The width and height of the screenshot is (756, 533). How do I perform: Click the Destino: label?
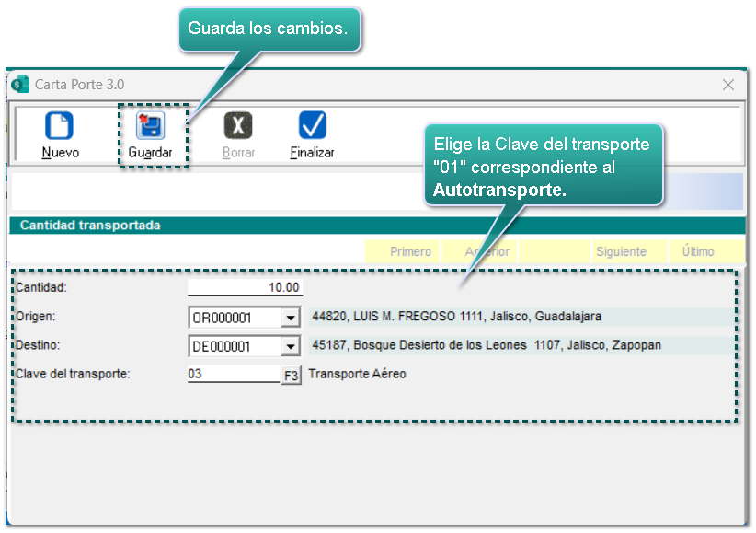tap(38, 345)
